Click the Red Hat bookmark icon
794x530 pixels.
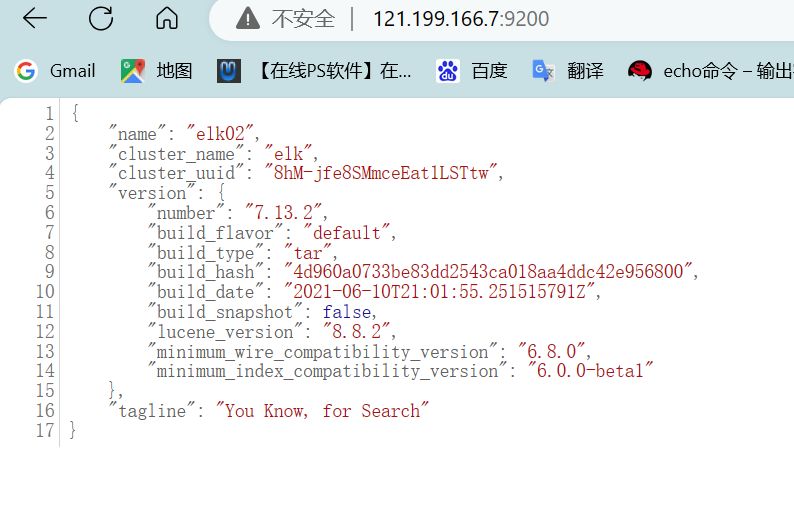tap(640, 71)
